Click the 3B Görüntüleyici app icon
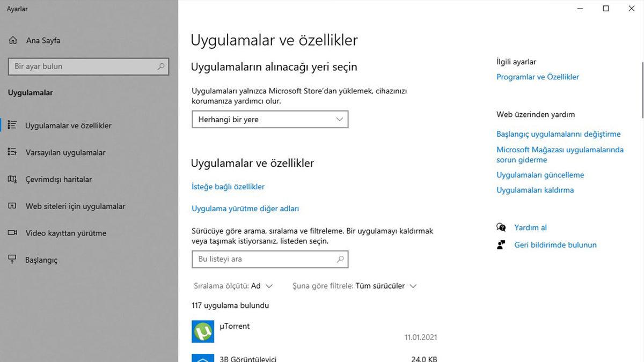This screenshot has height=362, width=644. point(202,358)
